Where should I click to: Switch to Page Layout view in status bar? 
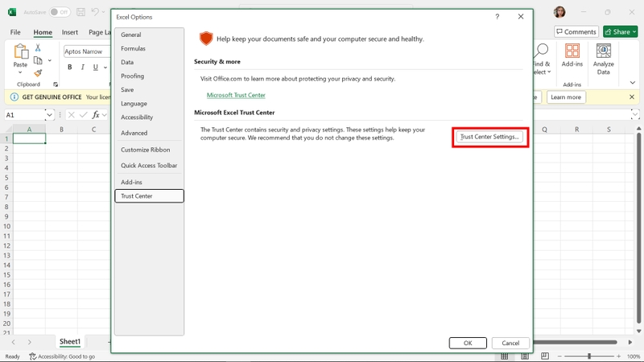tap(525, 356)
